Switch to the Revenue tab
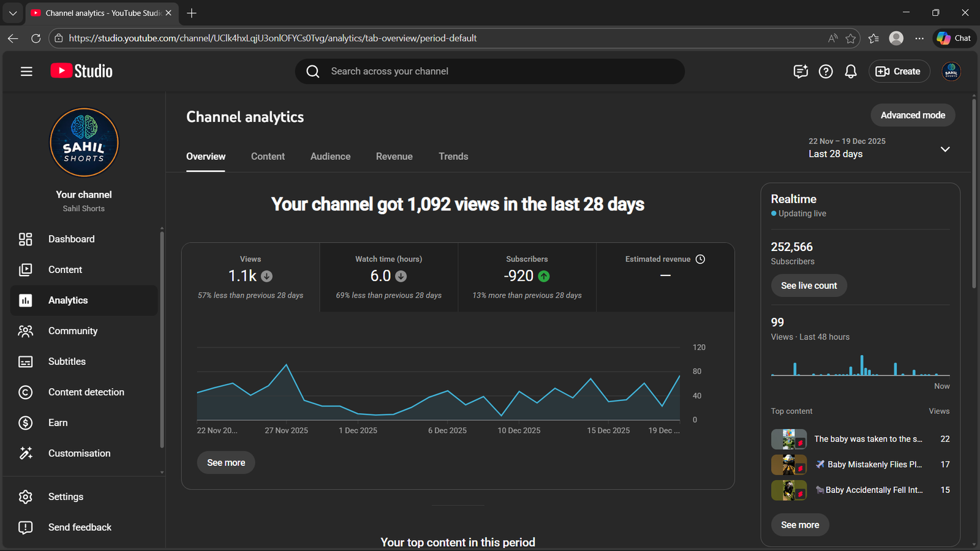 pyautogui.click(x=394, y=157)
